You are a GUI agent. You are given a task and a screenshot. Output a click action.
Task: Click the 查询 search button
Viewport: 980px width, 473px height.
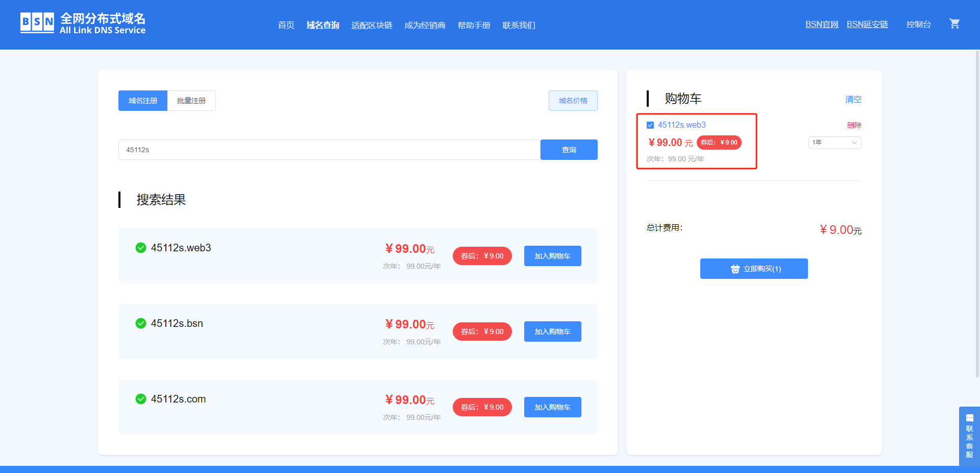tap(569, 150)
